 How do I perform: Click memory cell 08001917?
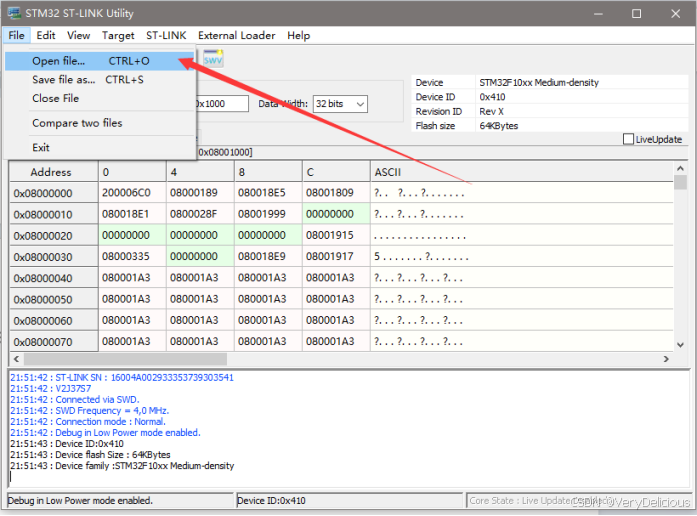[336, 256]
